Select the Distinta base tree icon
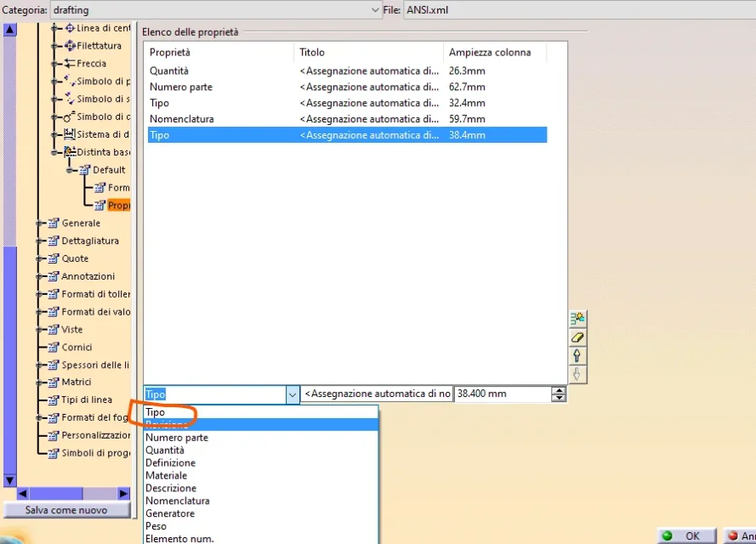Image resolution: width=756 pixels, height=544 pixels. [70, 152]
